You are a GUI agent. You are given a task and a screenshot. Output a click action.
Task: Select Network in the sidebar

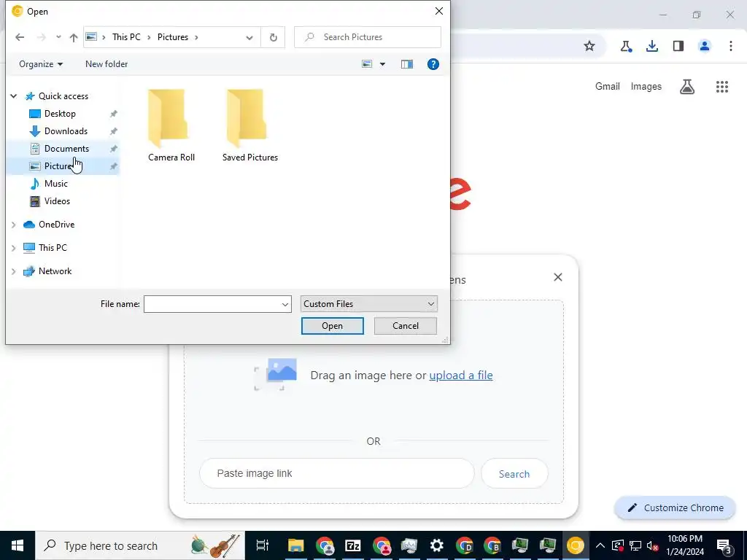pyautogui.click(x=55, y=271)
